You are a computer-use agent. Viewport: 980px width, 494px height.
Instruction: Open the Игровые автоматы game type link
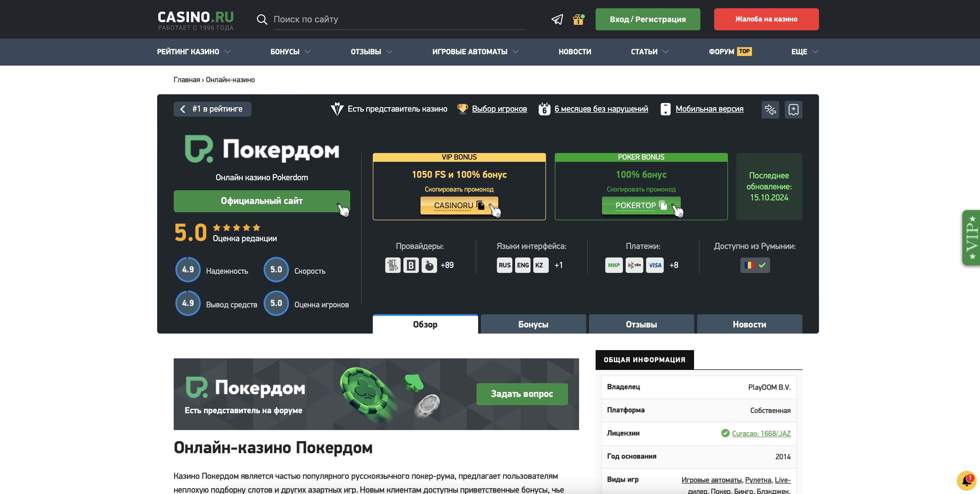coord(711,480)
